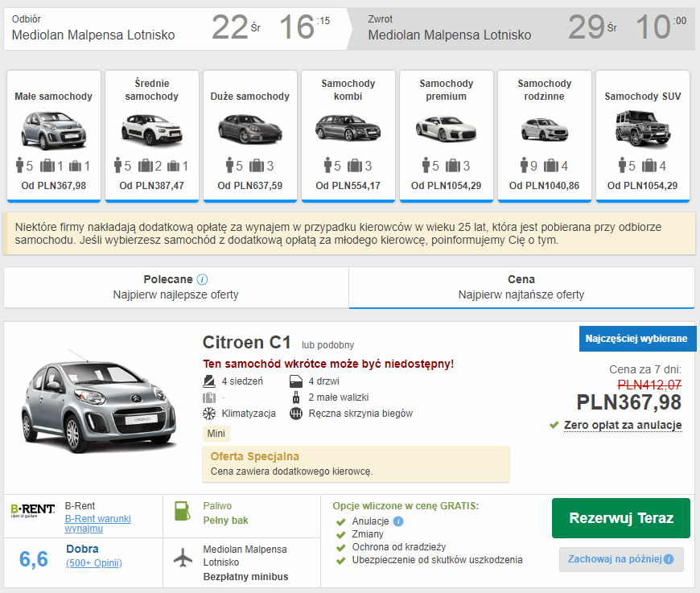Image resolution: width=700 pixels, height=593 pixels.
Task: Click the Odbiór pickup details panel
Action: pyautogui.click(x=175, y=29)
